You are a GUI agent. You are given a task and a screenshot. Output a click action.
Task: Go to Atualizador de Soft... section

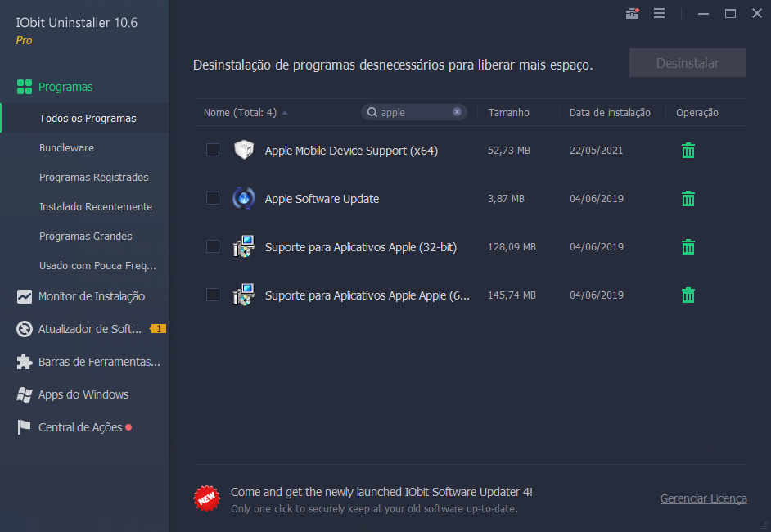click(90, 329)
